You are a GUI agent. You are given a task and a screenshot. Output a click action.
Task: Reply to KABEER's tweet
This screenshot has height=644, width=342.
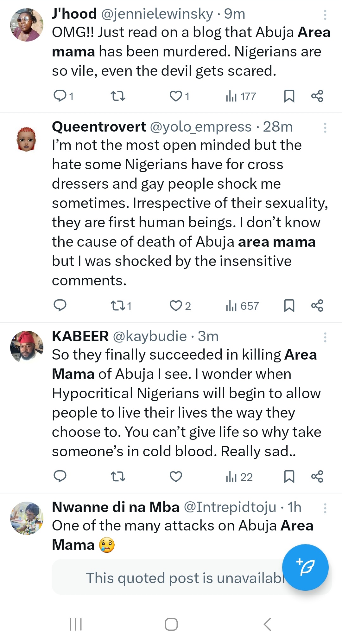click(60, 477)
